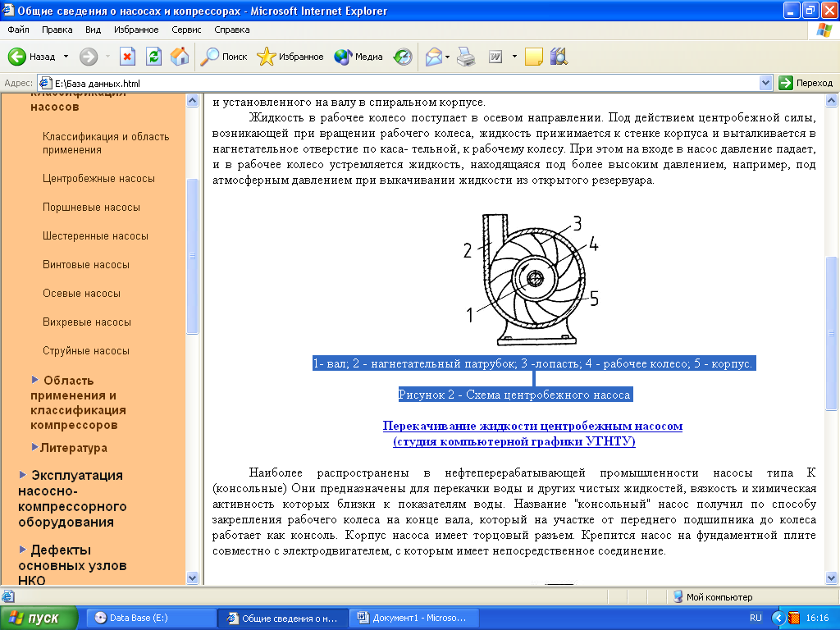
Task: Switch to Документ1 Microsoft Word taskbar button
Action: 414,619
